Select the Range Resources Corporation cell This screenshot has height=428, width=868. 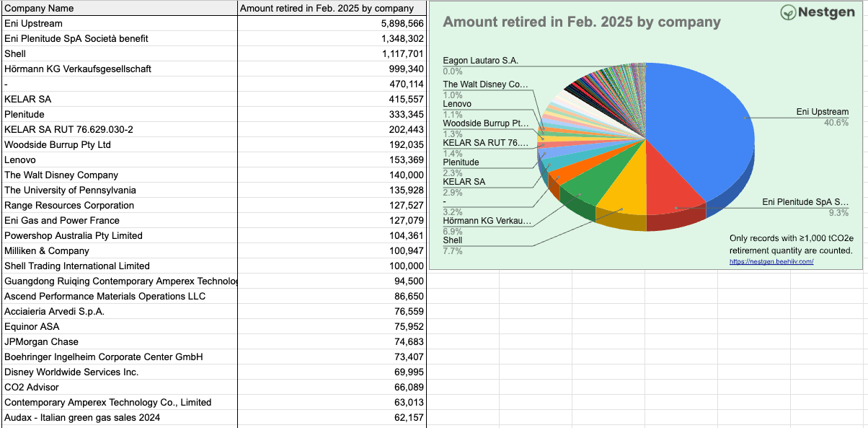tap(119, 206)
